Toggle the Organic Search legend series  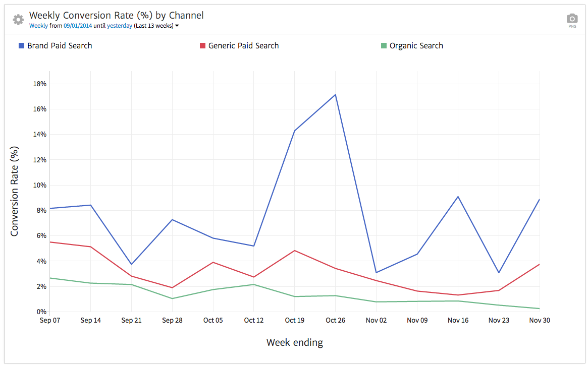point(416,46)
